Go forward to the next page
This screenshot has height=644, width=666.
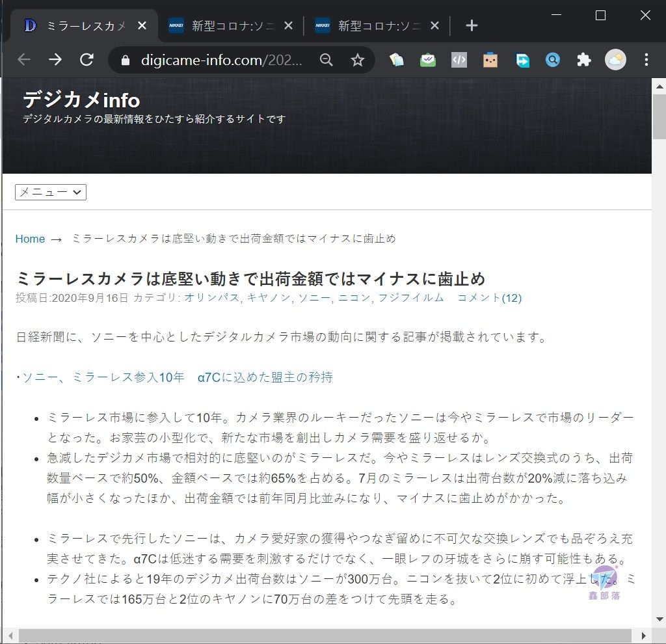click(55, 59)
